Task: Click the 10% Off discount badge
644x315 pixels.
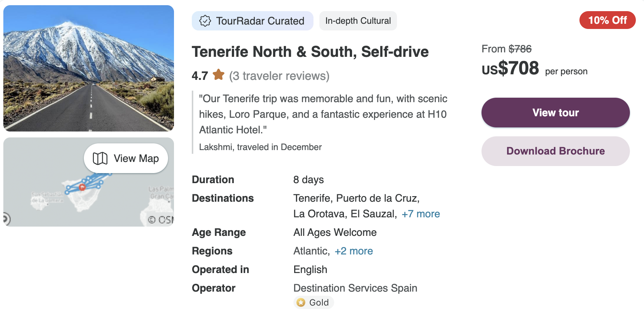Action: pyautogui.click(x=607, y=20)
